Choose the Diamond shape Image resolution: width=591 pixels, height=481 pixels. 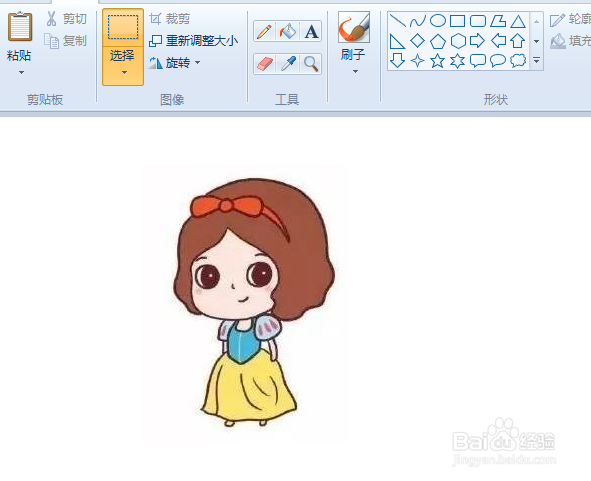click(417, 41)
